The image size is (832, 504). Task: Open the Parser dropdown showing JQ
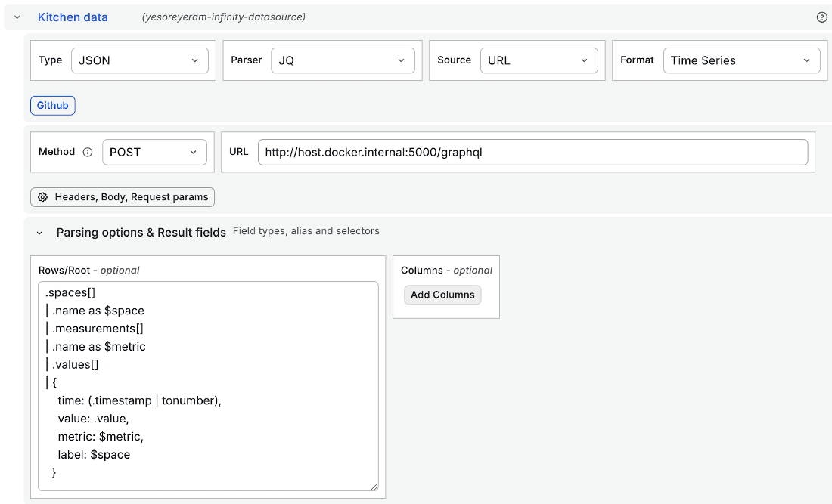[x=343, y=60]
